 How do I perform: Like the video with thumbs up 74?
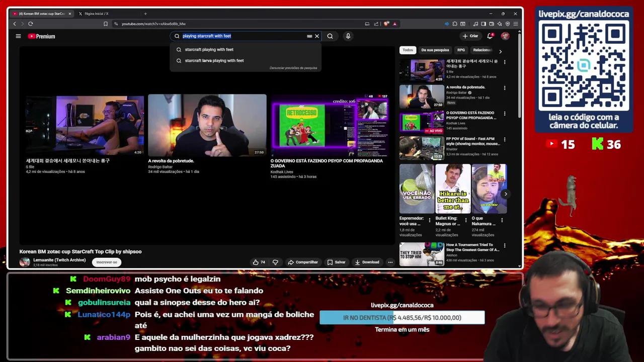(259, 262)
